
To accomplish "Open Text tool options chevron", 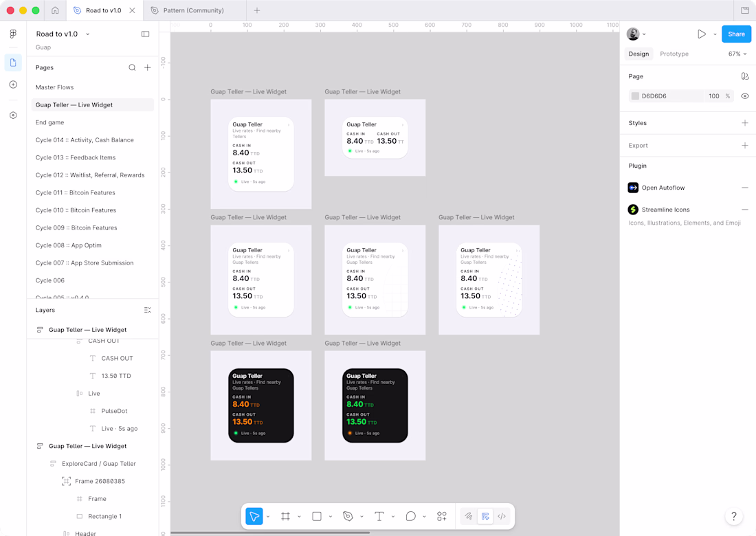I will pyautogui.click(x=393, y=516).
